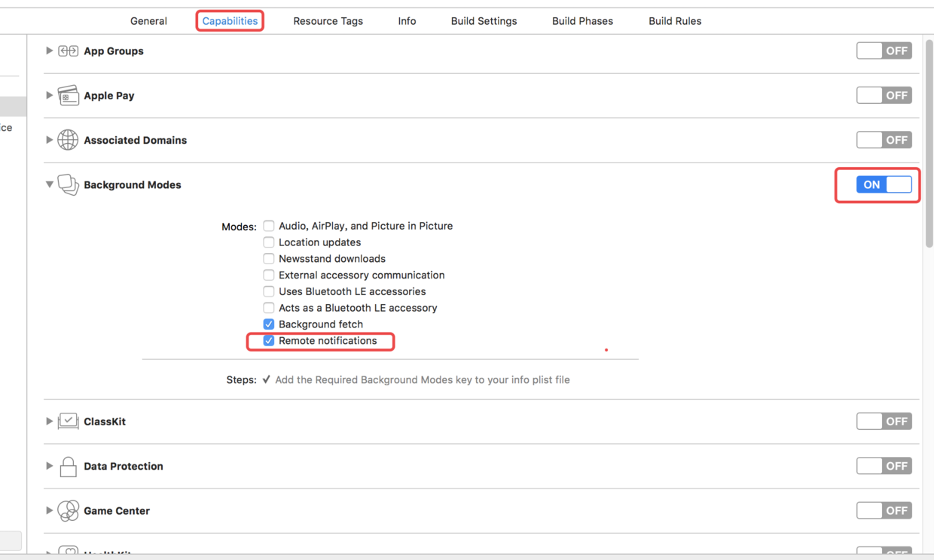Check Audio, AirPlay, and Picture in Picture
The height and width of the screenshot is (560, 934).
pyautogui.click(x=269, y=226)
